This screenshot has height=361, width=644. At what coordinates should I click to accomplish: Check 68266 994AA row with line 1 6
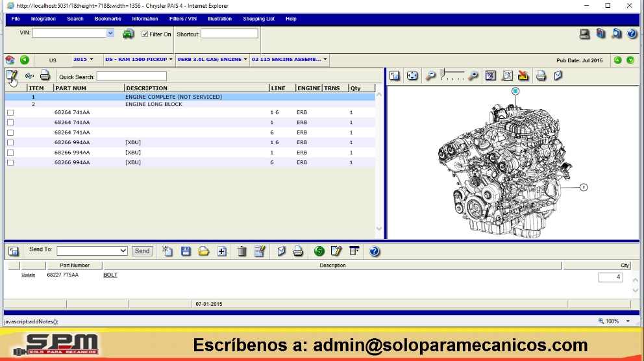point(10,142)
